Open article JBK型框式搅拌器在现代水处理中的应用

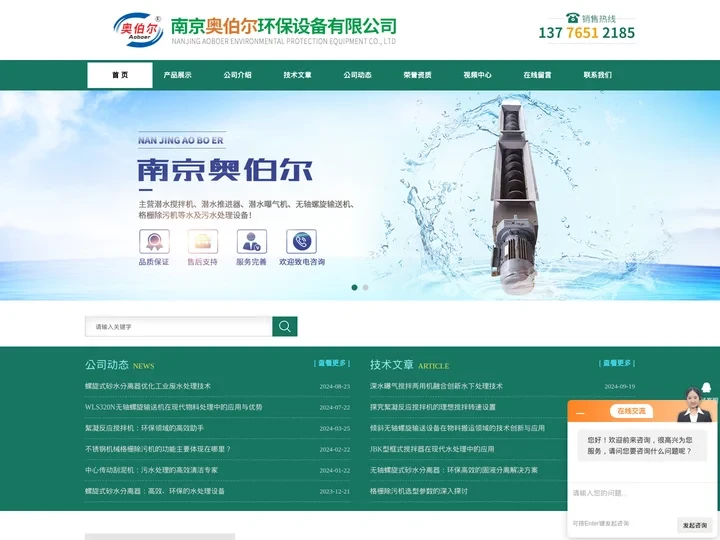[432, 450]
